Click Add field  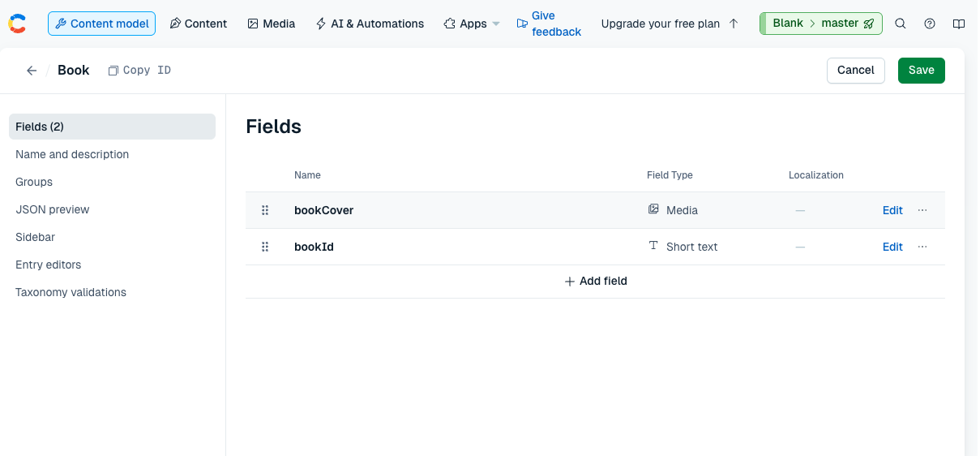595,281
